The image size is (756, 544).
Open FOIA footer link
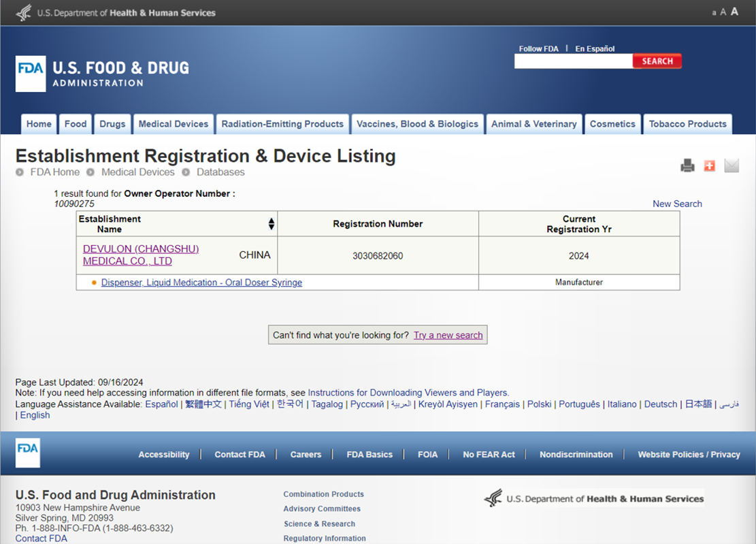[427, 454]
